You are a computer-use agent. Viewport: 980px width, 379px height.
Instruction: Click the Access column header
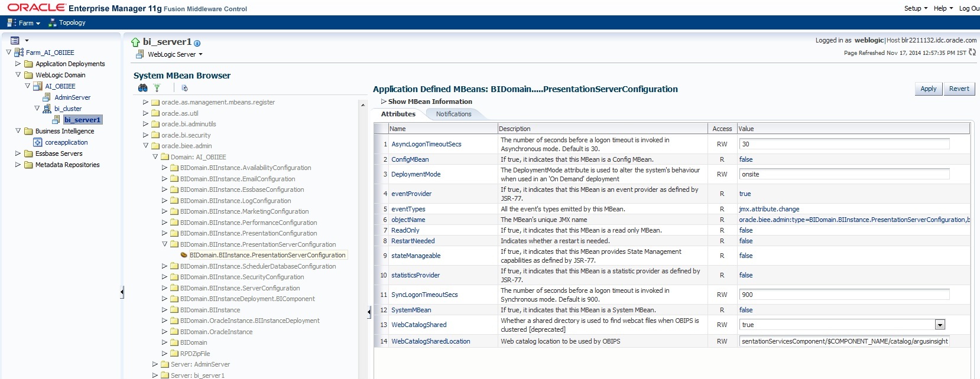pos(722,129)
